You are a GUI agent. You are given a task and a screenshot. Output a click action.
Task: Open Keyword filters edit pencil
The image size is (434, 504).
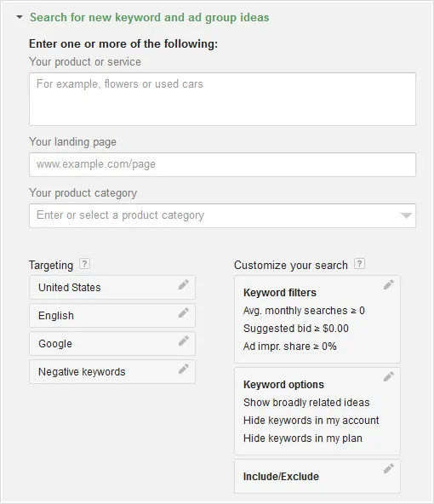388,284
